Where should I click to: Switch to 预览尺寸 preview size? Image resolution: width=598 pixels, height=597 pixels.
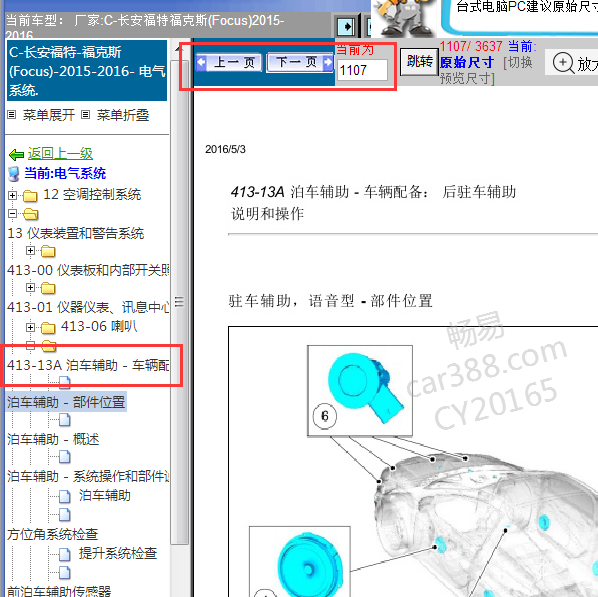466,78
